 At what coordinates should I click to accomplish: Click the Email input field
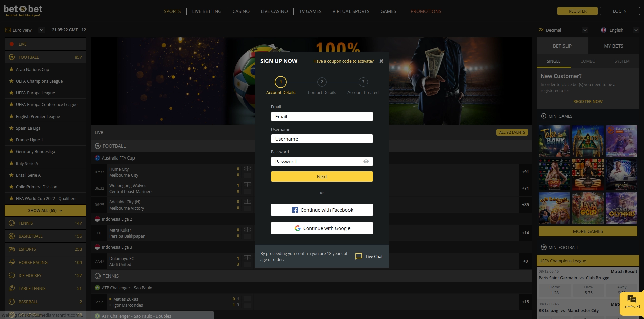[x=322, y=117]
